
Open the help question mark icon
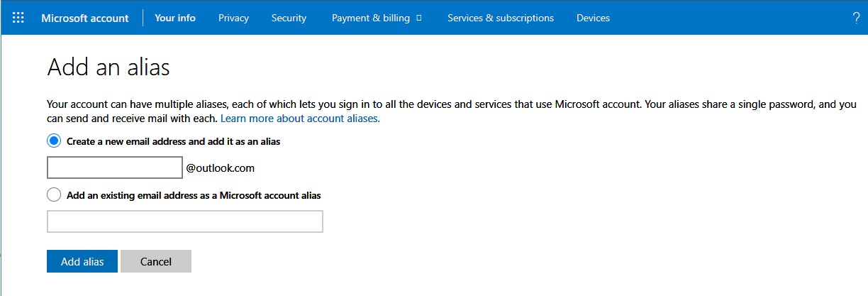(856, 18)
